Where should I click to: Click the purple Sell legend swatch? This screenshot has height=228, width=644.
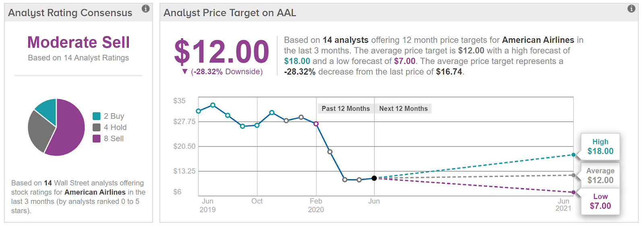[x=97, y=139]
